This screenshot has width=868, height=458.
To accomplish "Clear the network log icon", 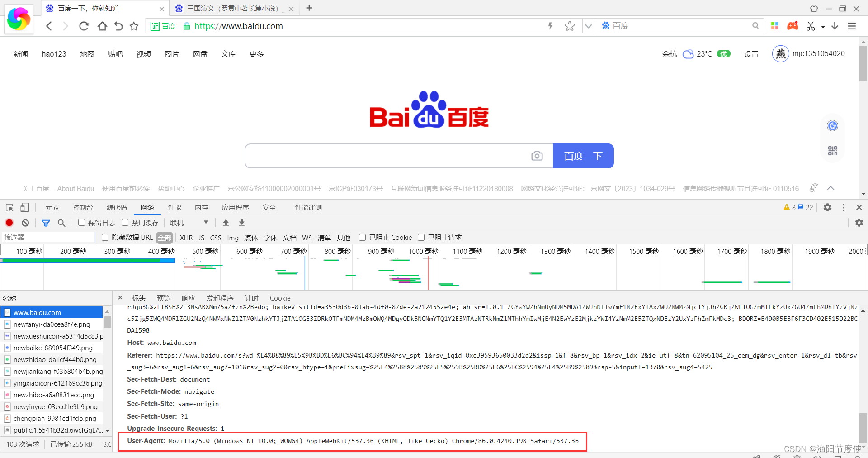I will coord(25,223).
